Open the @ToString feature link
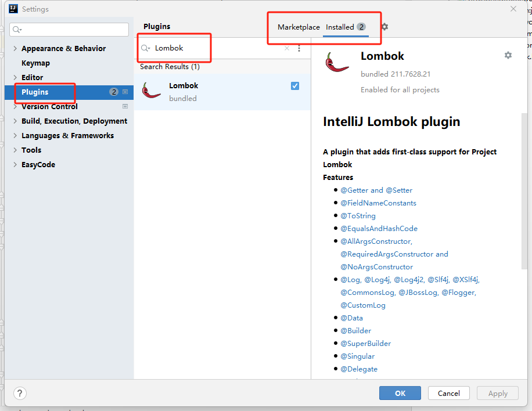This screenshot has width=532, height=411. pos(358,216)
